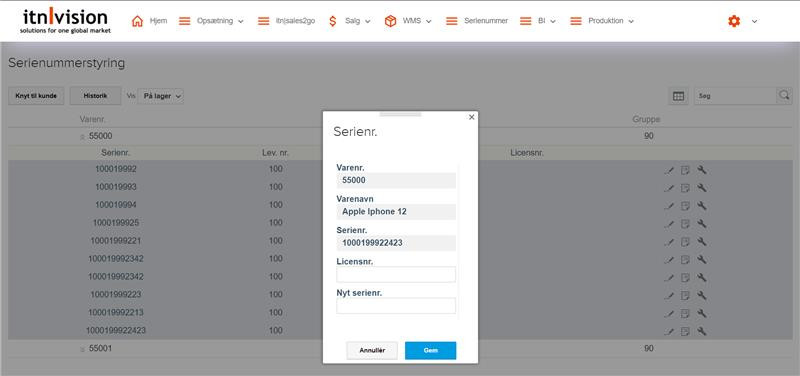Click wrench icon for serial 100019992

[702, 169]
